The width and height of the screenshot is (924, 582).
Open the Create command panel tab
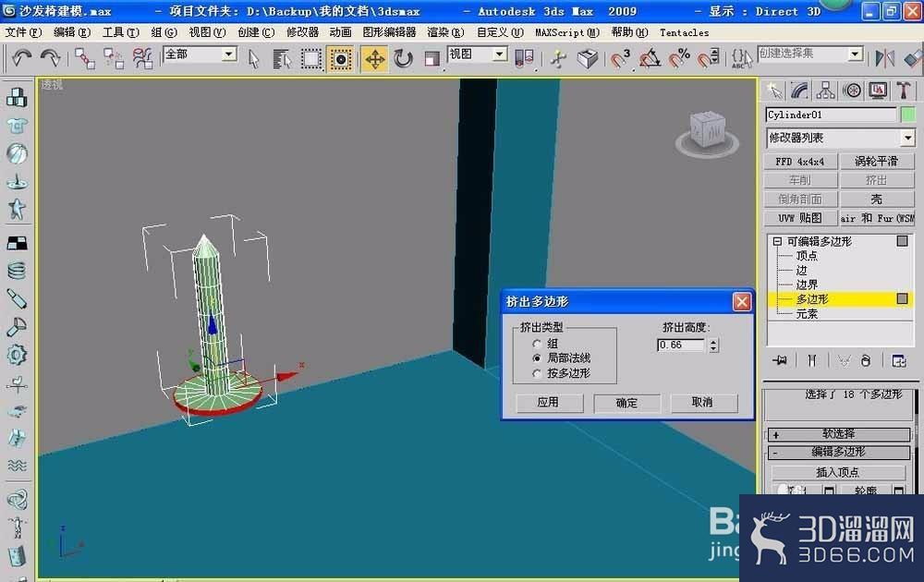773,91
